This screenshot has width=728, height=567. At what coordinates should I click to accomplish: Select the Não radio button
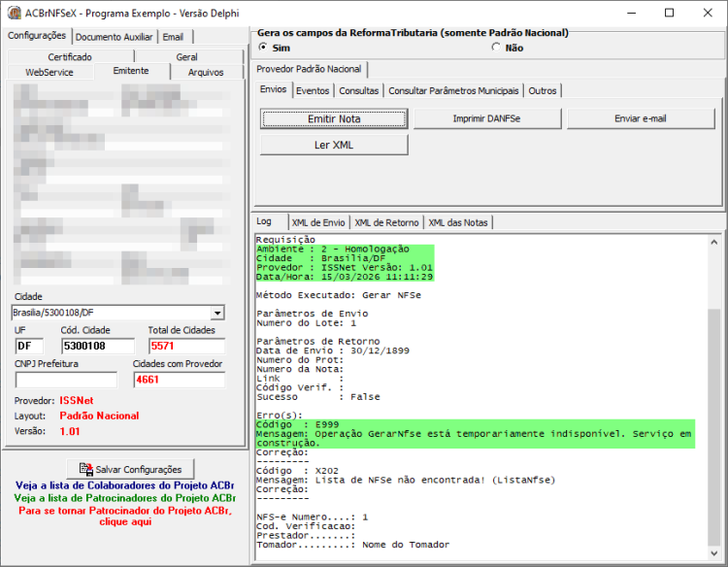[496, 48]
